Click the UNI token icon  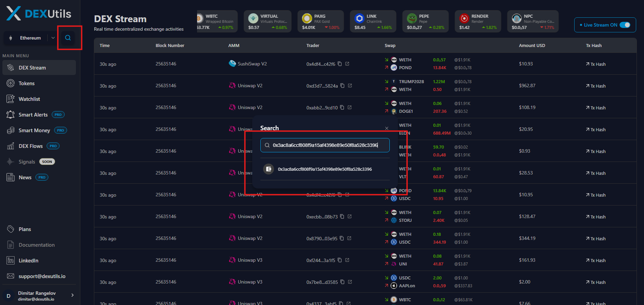394,264
